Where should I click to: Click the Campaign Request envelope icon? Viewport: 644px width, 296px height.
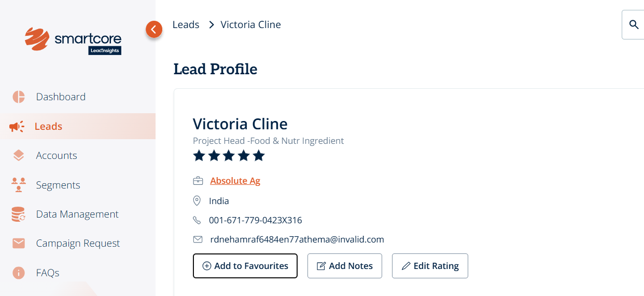19,243
